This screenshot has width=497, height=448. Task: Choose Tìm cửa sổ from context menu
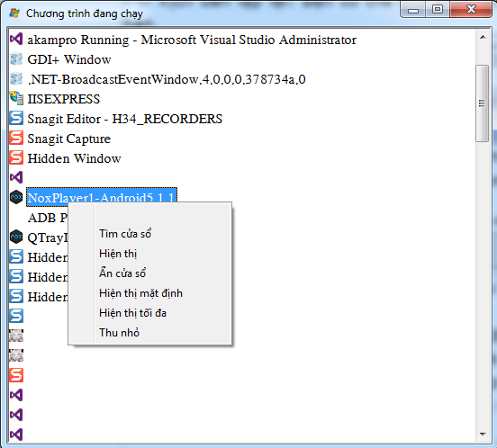point(125,234)
